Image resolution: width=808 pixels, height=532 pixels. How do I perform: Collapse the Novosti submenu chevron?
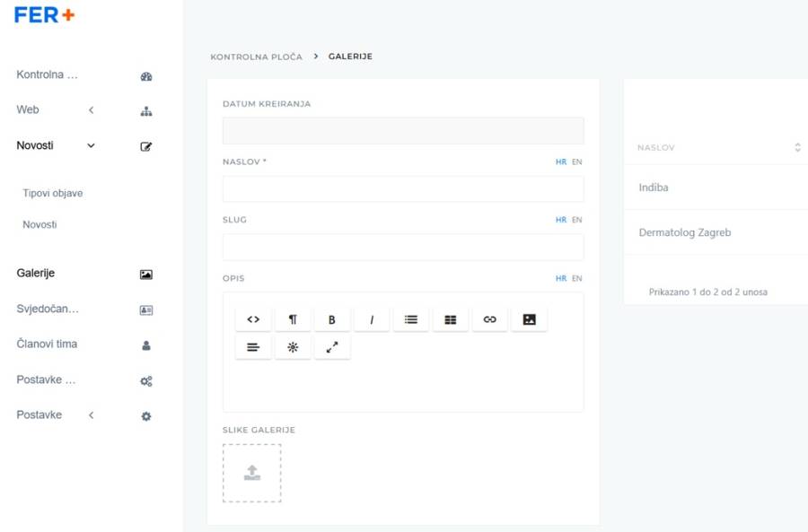point(92,145)
